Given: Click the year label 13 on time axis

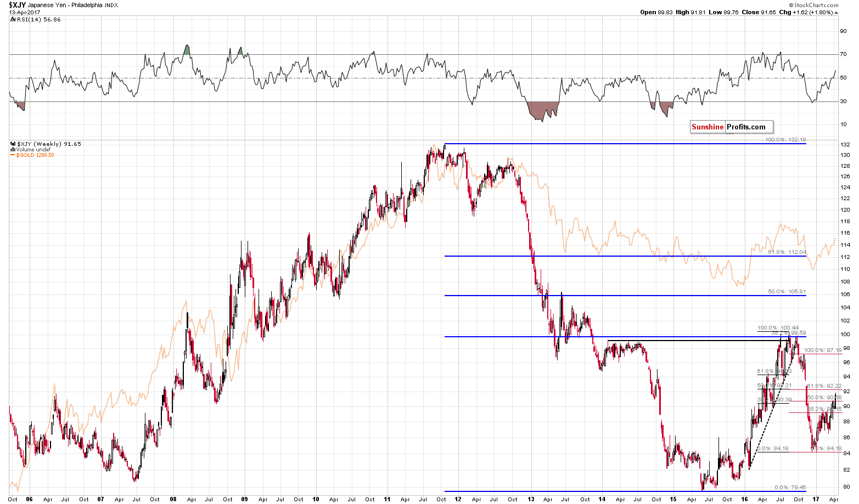Looking at the screenshot, I should click(530, 499).
